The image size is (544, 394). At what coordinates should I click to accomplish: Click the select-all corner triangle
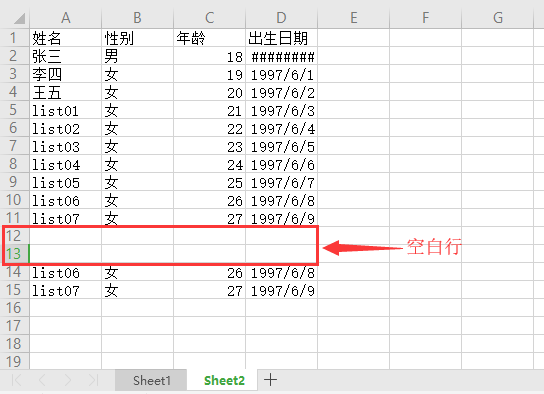[19, 18]
